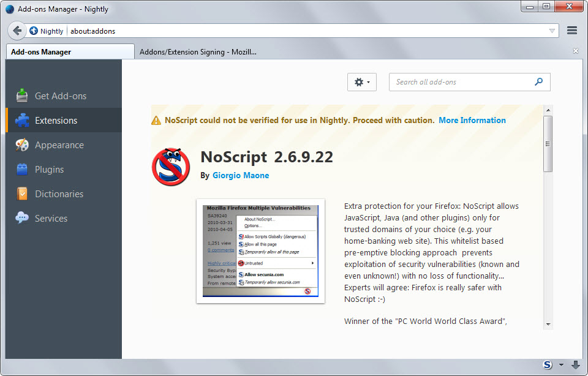
Task: Open the gear tools dropdown
Action: (361, 82)
